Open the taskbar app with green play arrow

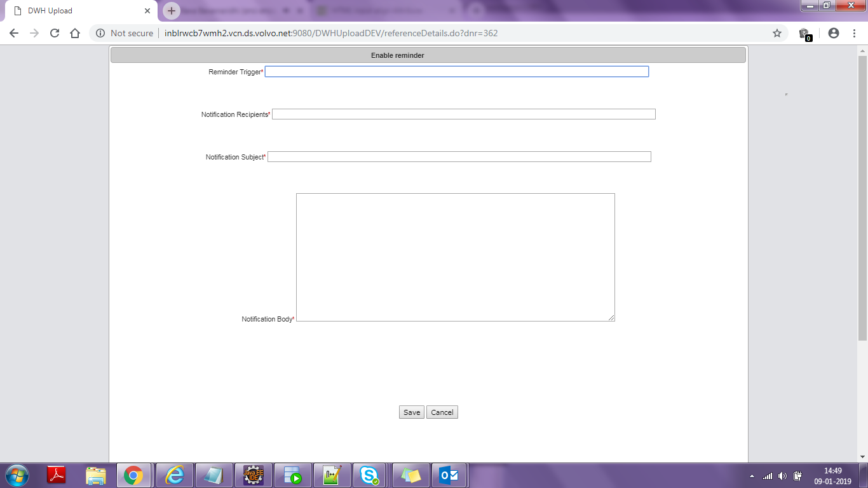(x=292, y=475)
